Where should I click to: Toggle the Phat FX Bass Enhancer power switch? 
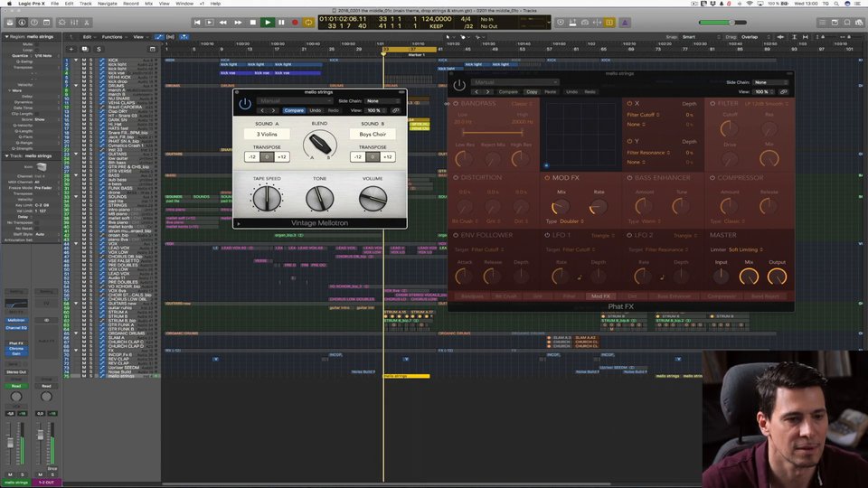point(629,178)
